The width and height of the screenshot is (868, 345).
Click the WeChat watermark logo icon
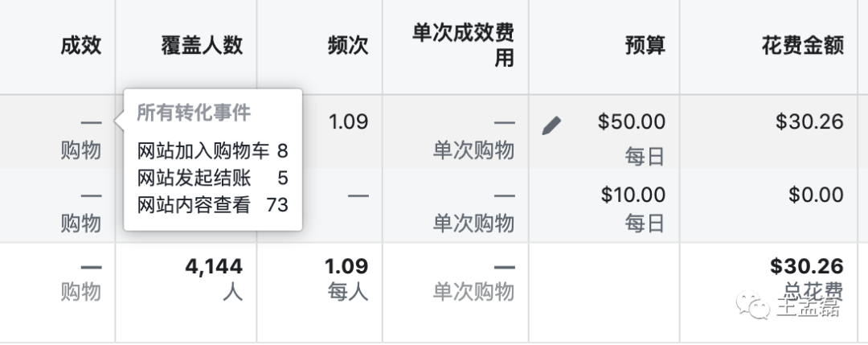click(752, 306)
